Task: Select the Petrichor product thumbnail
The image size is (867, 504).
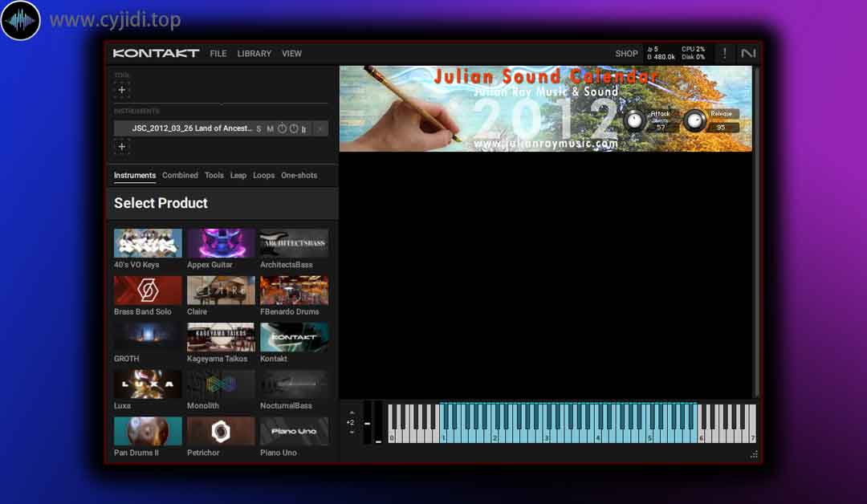Action: tap(222, 431)
